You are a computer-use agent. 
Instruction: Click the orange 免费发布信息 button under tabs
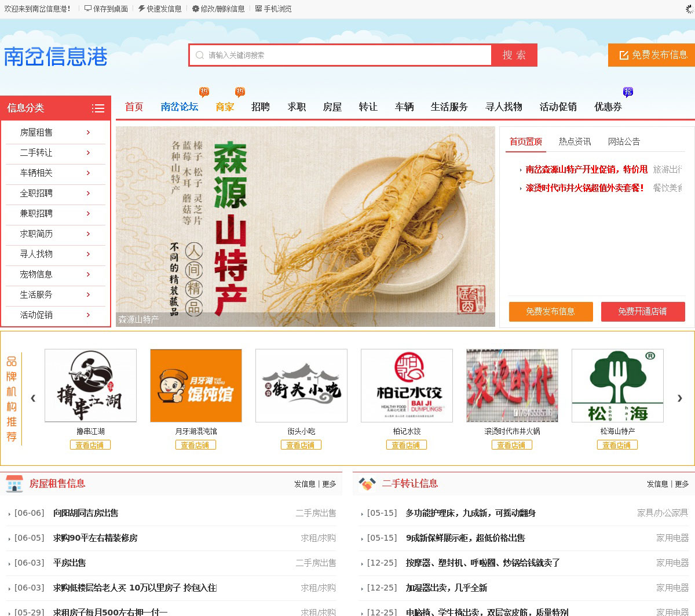[x=551, y=312]
